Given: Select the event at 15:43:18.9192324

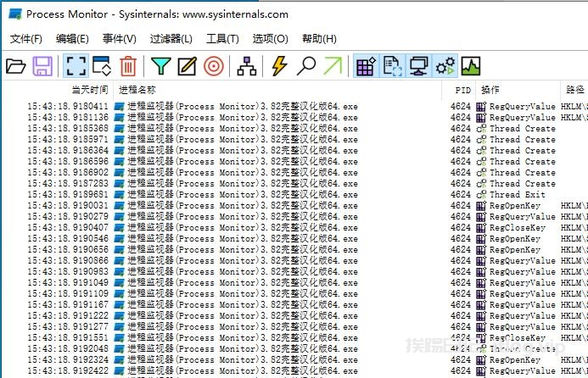Looking at the screenshot, I should [x=294, y=359].
